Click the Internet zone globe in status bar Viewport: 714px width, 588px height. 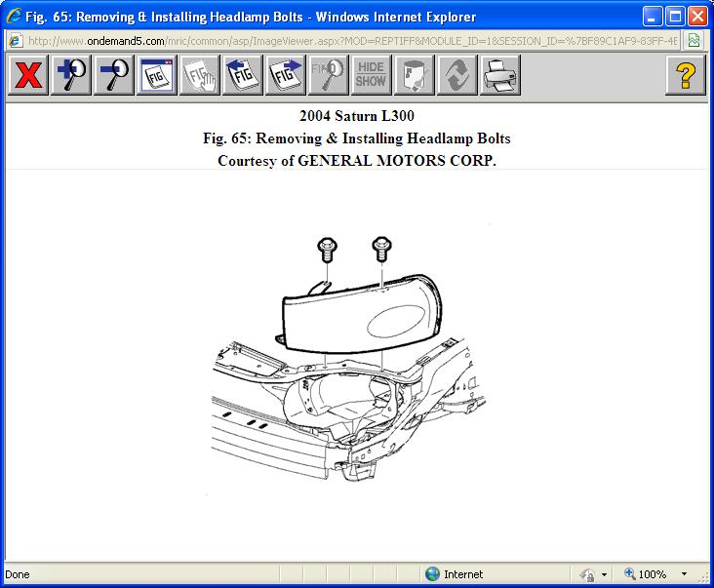[x=432, y=574]
